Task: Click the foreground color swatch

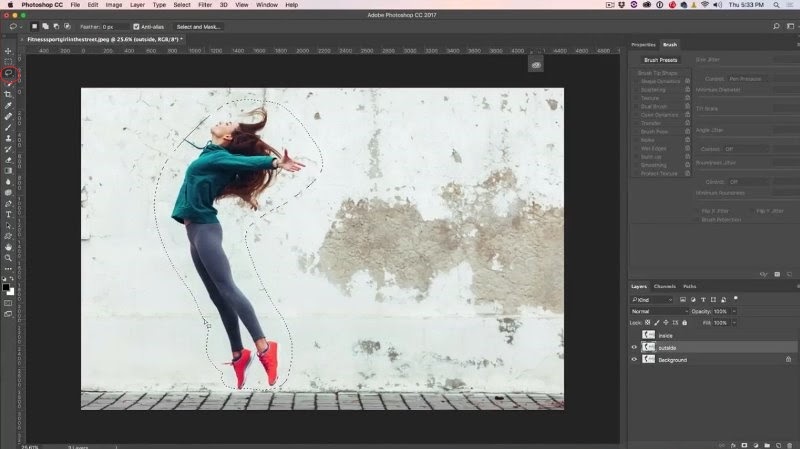Action: 7,286
